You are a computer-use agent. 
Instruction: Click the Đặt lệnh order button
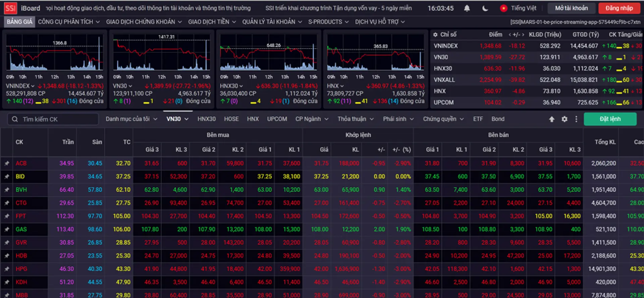pos(610,119)
